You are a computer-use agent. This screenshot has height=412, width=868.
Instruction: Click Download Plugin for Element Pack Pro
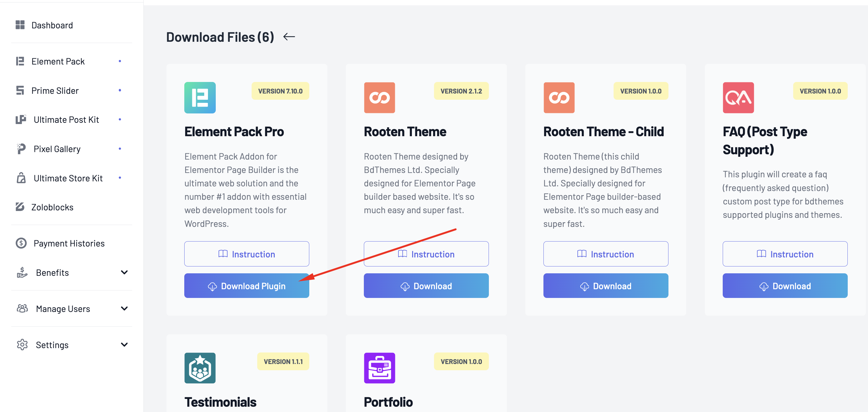point(247,286)
